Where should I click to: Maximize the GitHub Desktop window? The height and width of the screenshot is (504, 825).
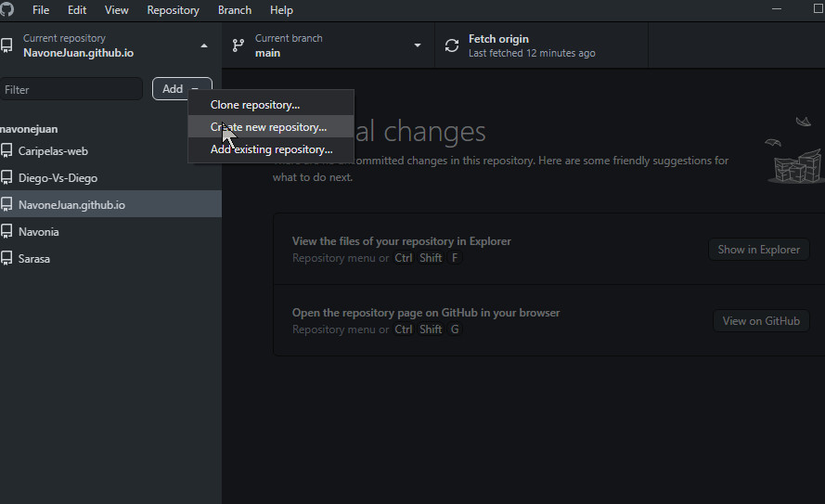(818, 9)
